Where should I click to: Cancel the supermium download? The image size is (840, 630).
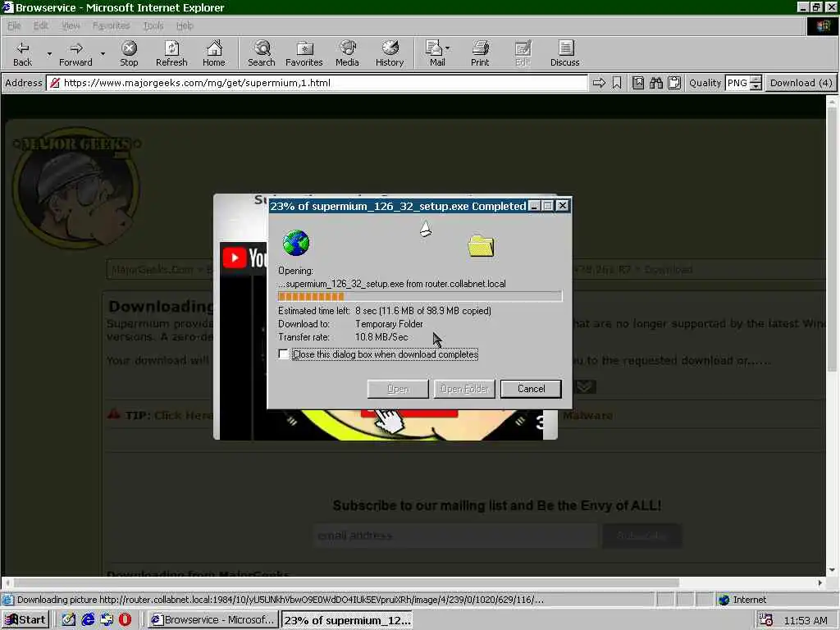click(x=531, y=389)
